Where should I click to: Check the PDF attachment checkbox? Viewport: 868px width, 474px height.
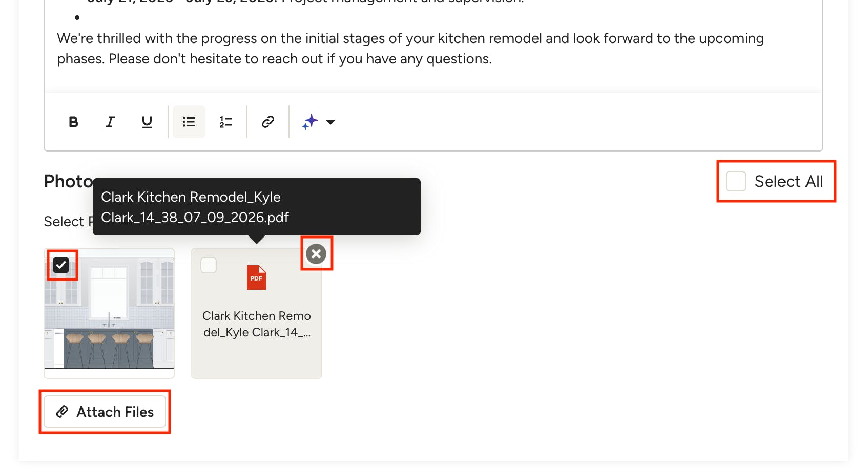(209, 265)
